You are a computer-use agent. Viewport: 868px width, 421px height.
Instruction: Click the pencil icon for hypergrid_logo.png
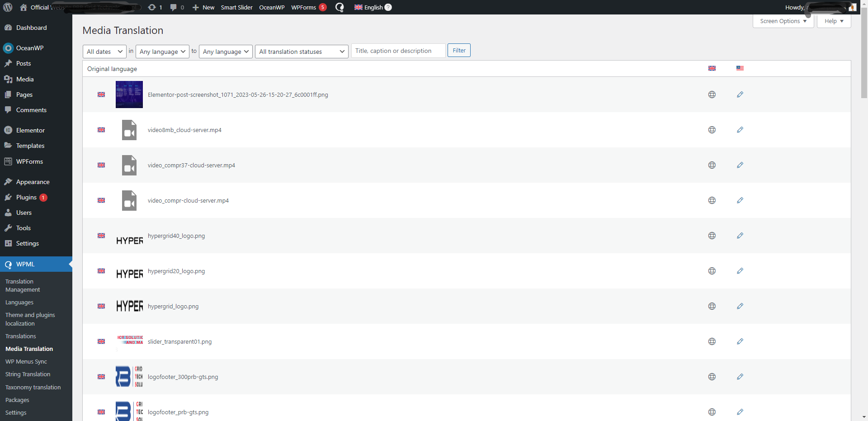coord(740,306)
